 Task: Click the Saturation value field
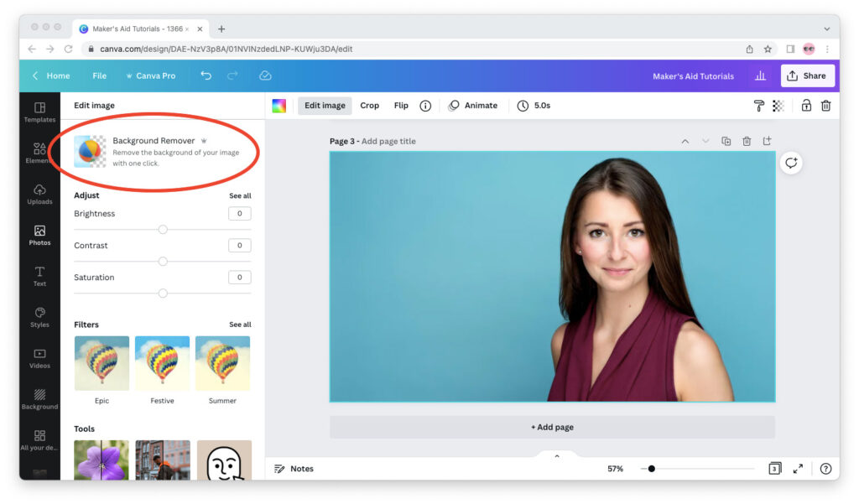pyautogui.click(x=239, y=278)
